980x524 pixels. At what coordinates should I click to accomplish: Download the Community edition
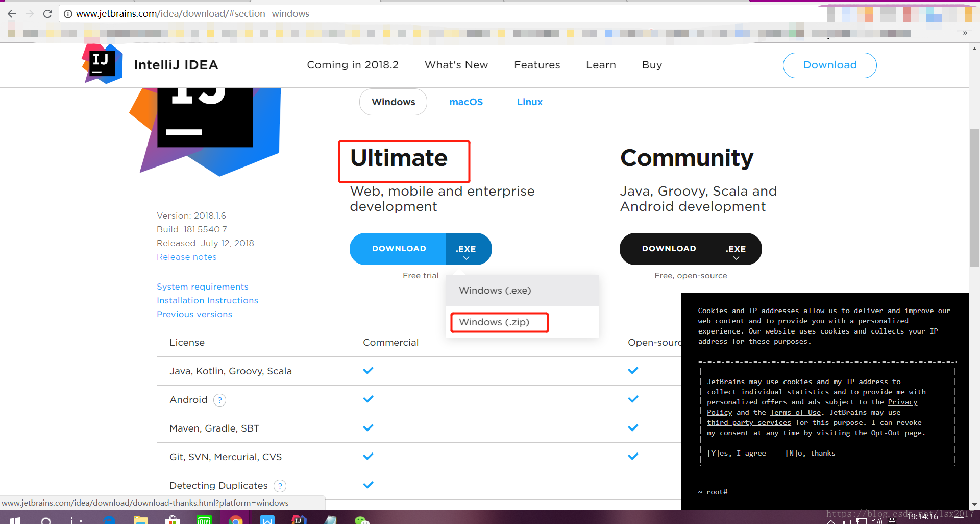(668, 249)
